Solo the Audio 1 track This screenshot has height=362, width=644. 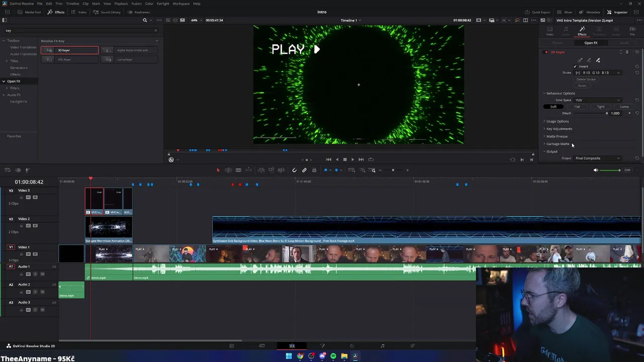[x=35, y=274]
